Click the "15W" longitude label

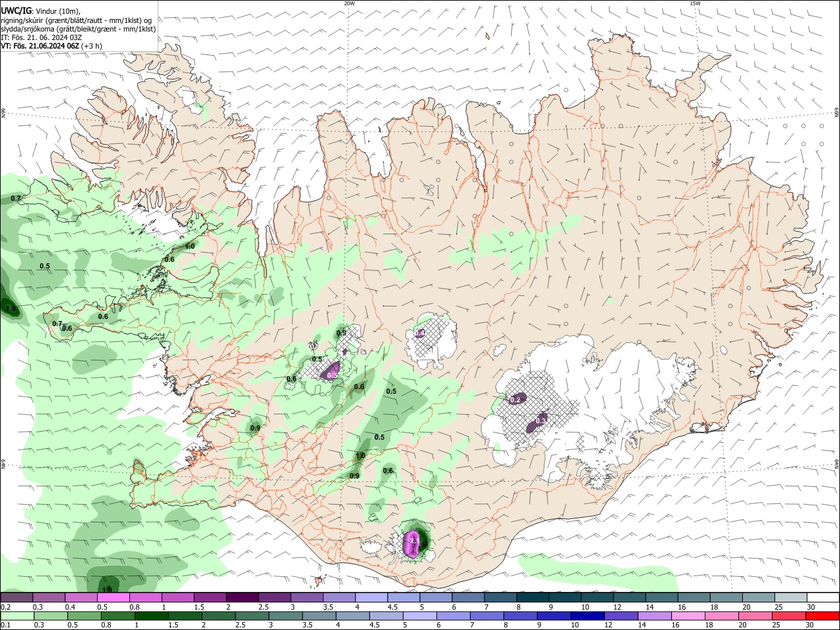pos(695,3)
